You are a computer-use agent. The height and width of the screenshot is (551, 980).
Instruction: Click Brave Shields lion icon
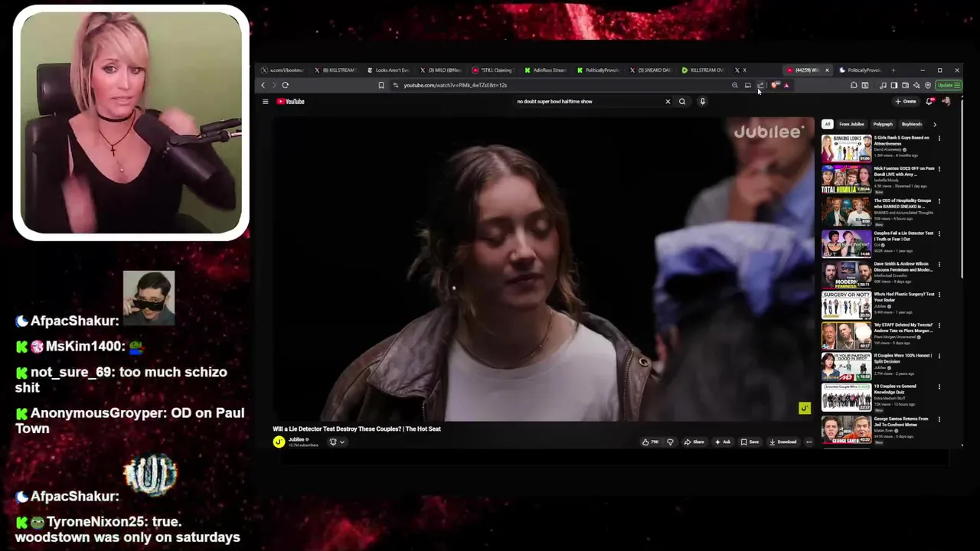pyautogui.click(x=775, y=85)
